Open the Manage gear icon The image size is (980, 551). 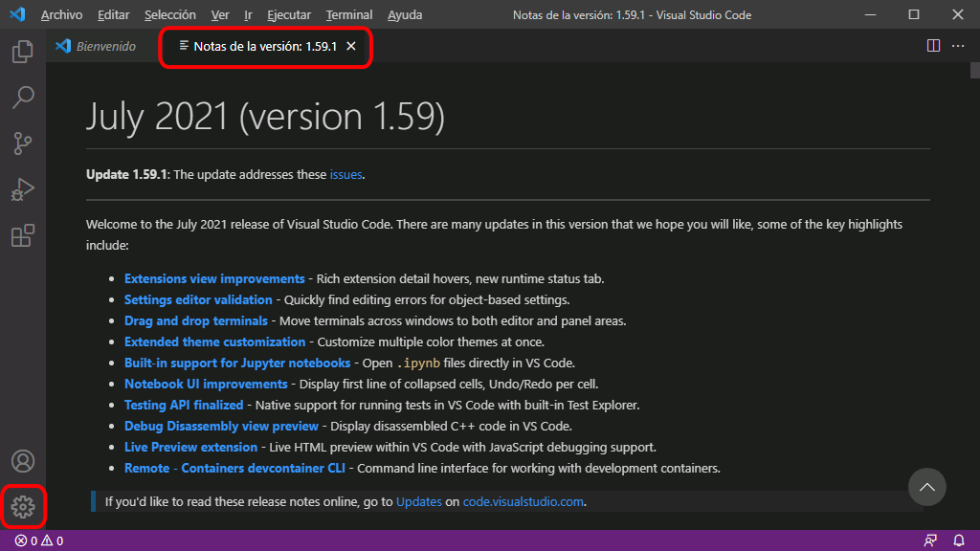23,507
